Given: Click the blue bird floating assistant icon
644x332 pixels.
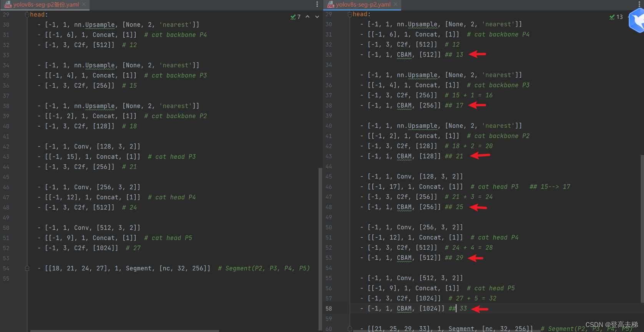Looking at the screenshot, I should coord(637,20).
